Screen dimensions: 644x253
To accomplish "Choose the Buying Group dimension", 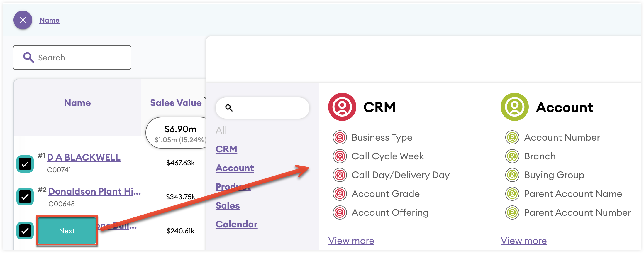I will click(554, 175).
